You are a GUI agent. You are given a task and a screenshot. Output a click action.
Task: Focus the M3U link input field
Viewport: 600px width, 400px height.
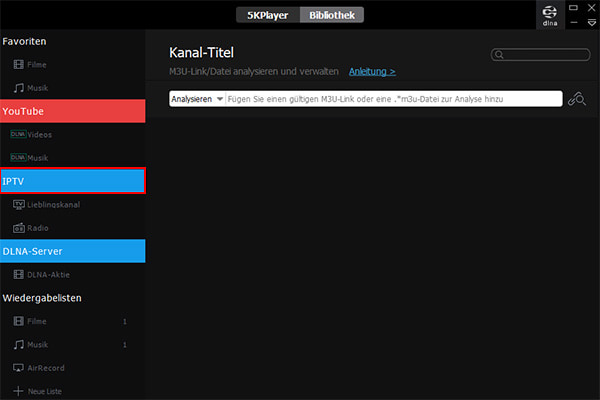(x=394, y=99)
